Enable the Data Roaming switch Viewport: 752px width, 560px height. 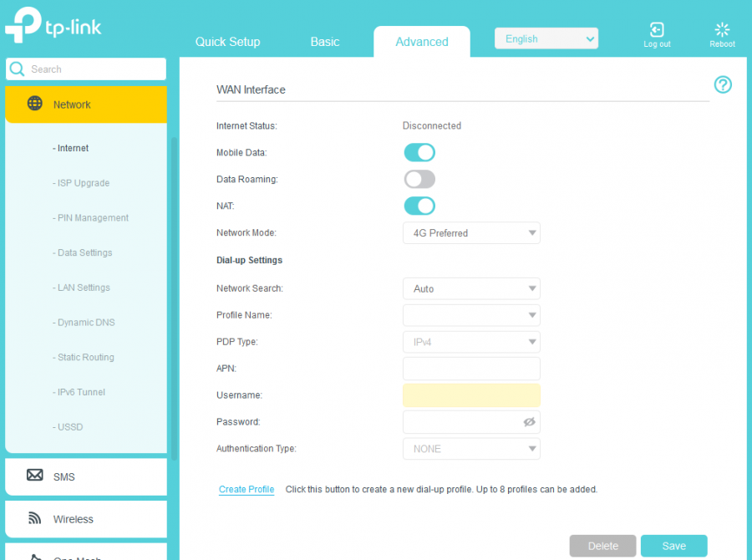pos(419,179)
